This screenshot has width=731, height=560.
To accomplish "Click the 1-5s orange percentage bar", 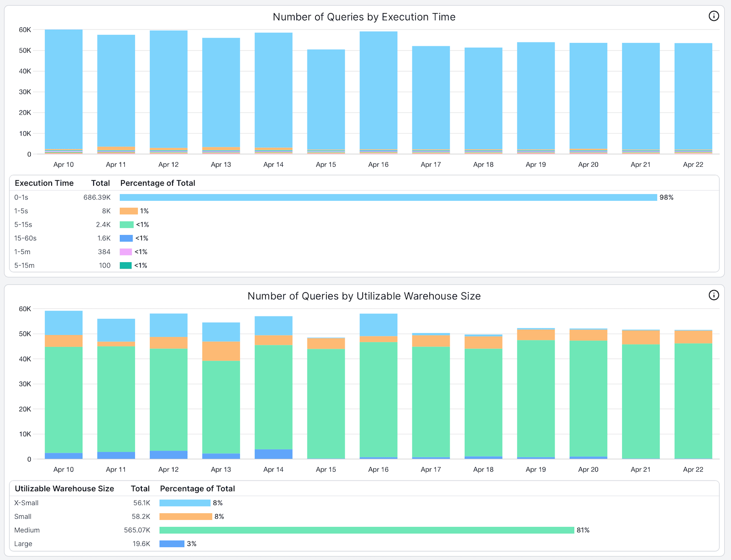I will coord(129,211).
